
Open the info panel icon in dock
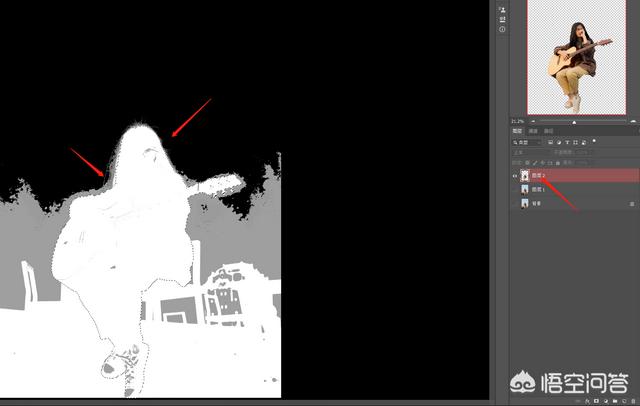(x=501, y=29)
